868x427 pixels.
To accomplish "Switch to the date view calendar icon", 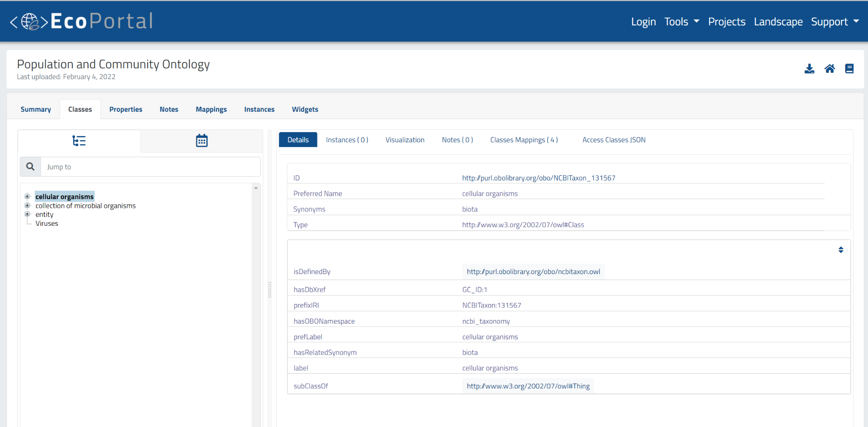I will pyautogui.click(x=201, y=140).
